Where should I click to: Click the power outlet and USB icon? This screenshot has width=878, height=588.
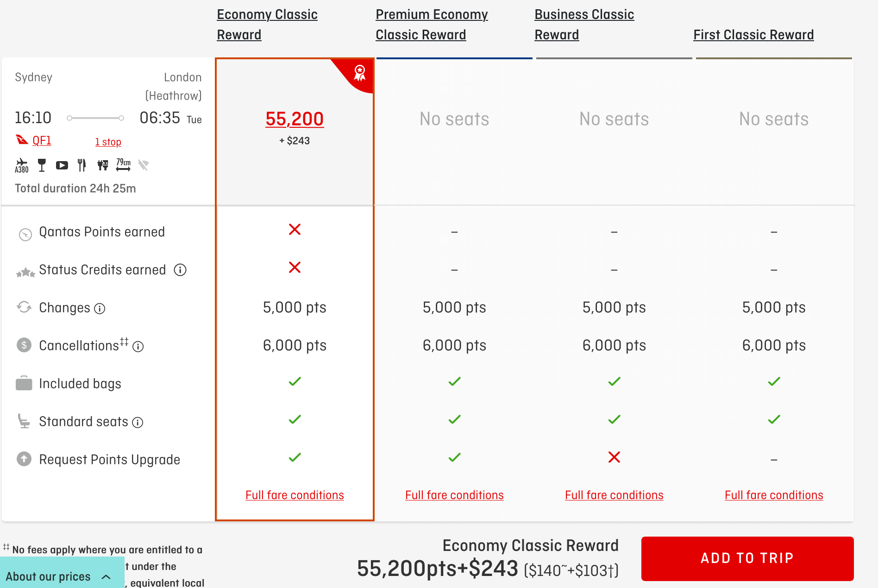pos(102,165)
